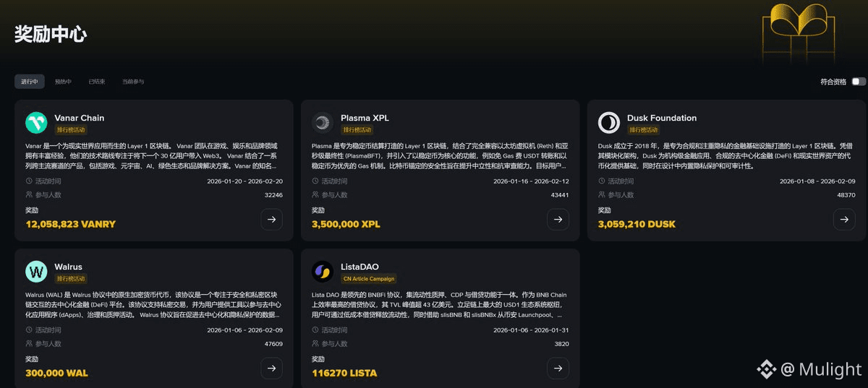
Task: Switch to the 已结束 tab
Action: coord(97,82)
